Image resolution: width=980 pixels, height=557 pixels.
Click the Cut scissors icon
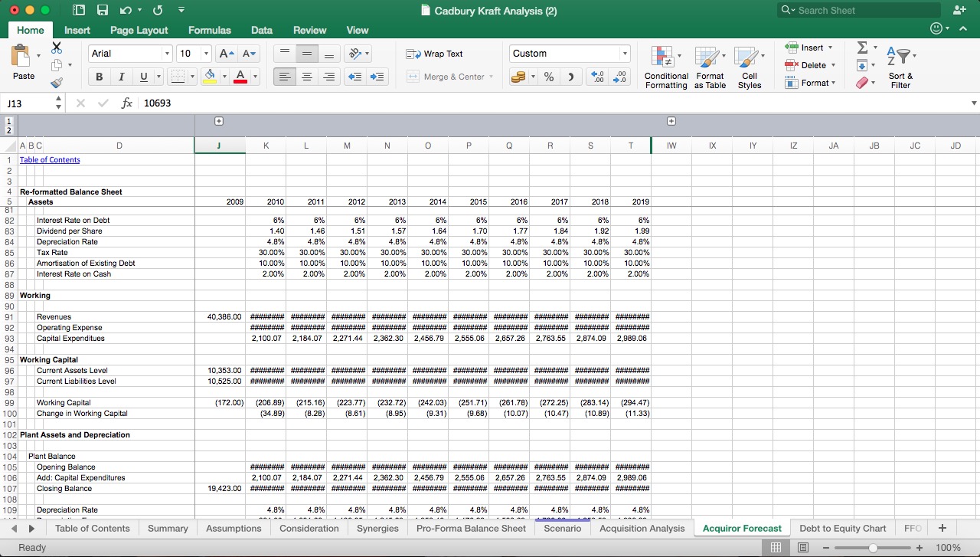[57, 48]
